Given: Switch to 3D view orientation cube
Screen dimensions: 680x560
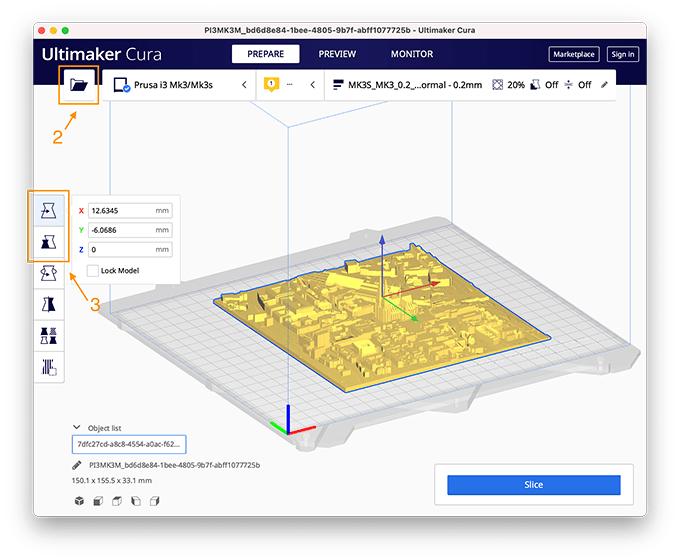Looking at the screenshot, I should click(79, 501).
